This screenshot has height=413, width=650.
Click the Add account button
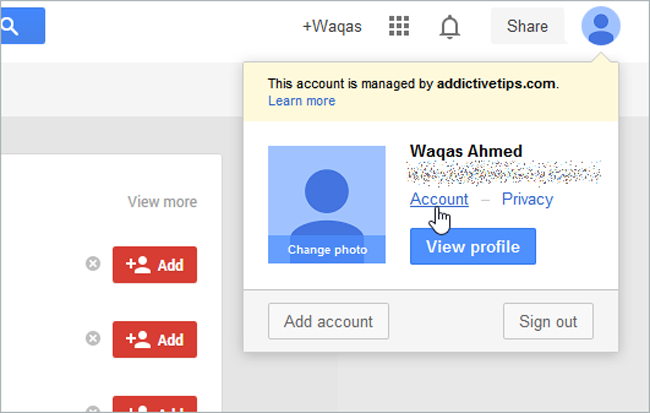[x=328, y=321]
